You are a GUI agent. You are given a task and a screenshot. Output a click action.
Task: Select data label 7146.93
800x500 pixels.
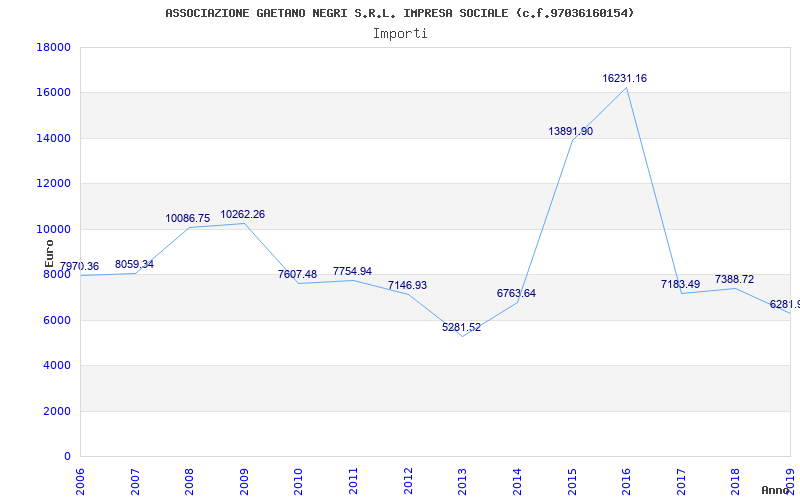(x=407, y=285)
